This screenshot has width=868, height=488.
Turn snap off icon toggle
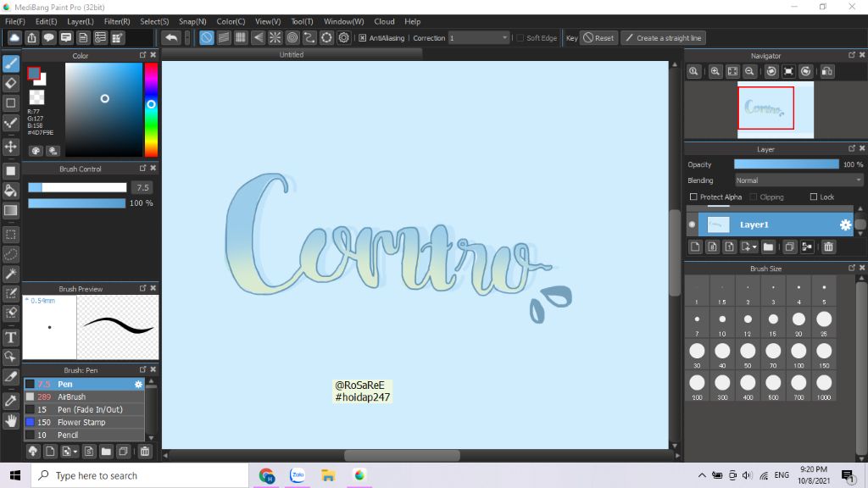tap(207, 37)
